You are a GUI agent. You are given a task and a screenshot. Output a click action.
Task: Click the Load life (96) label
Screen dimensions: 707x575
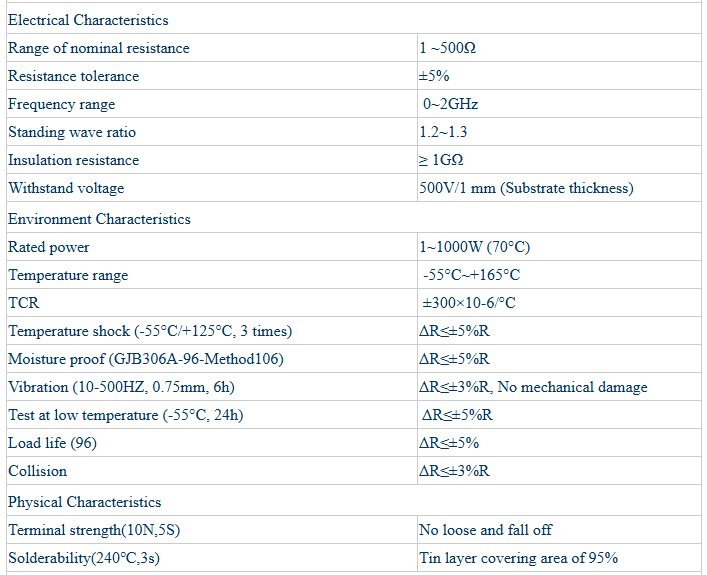pyautogui.click(x=52, y=443)
